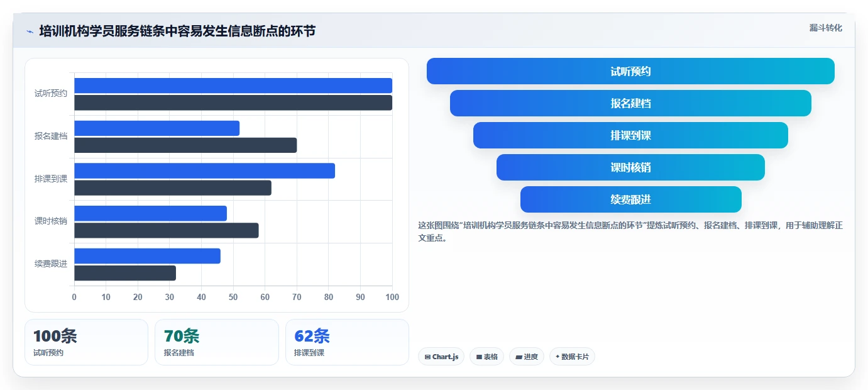Select the 排课到课 funnel stage
The image size is (868, 390).
[630, 135]
